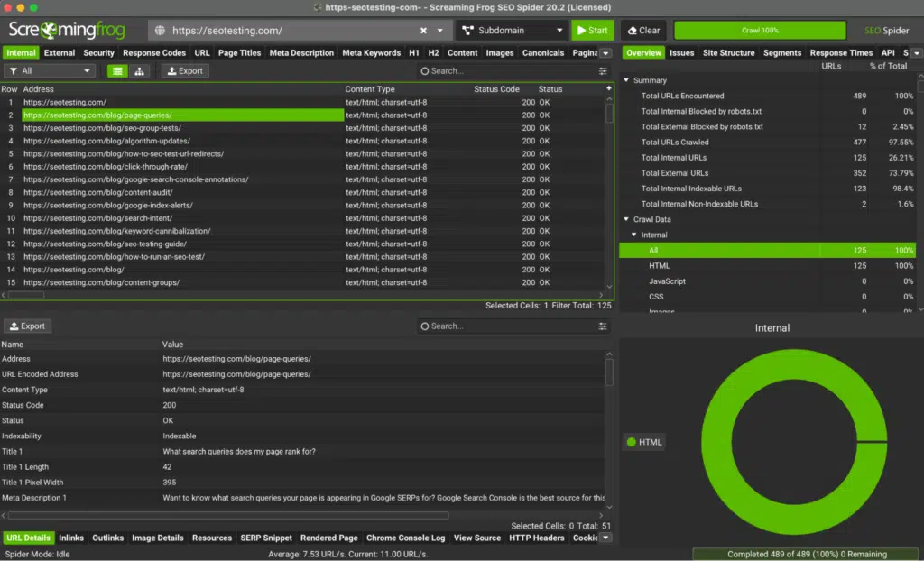Export the lower details pane
This screenshot has width=924, height=561.
tap(28, 326)
